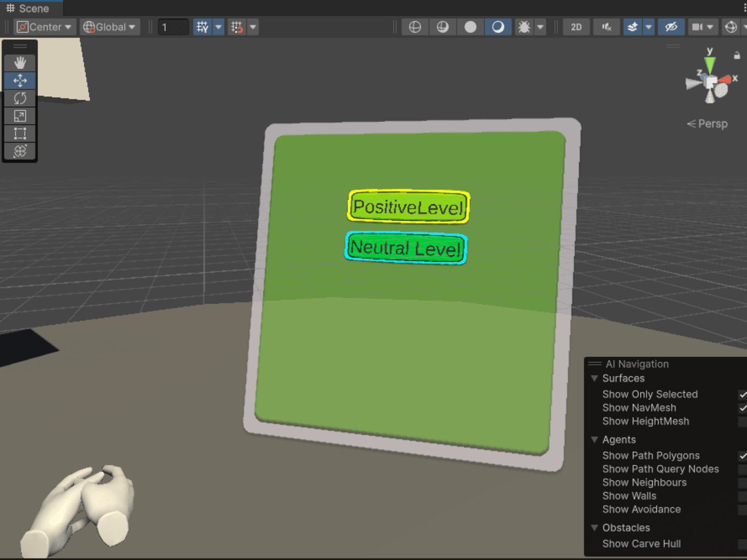Check Show HeightMesh checkbox
747x560 pixels.
pyautogui.click(x=743, y=422)
